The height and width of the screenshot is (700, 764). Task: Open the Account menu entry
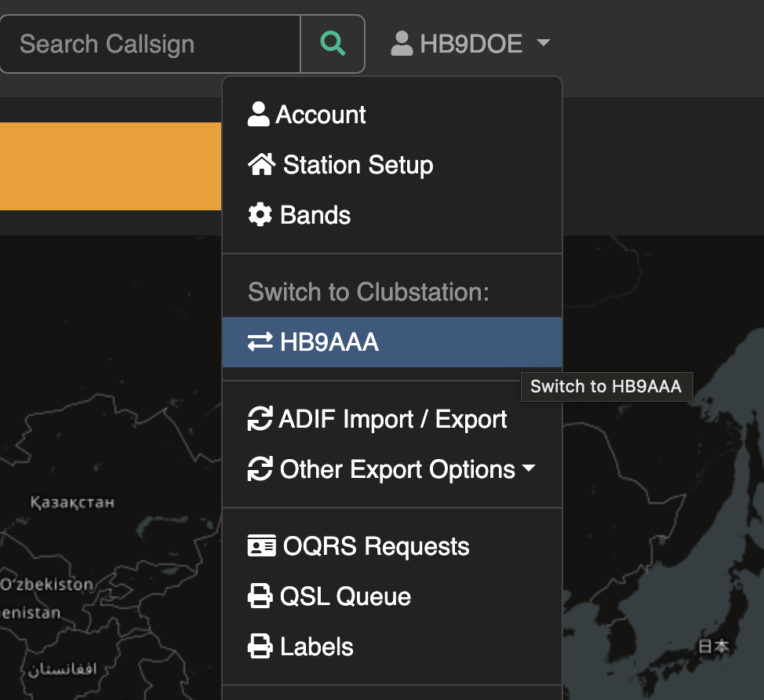pyautogui.click(x=392, y=115)
